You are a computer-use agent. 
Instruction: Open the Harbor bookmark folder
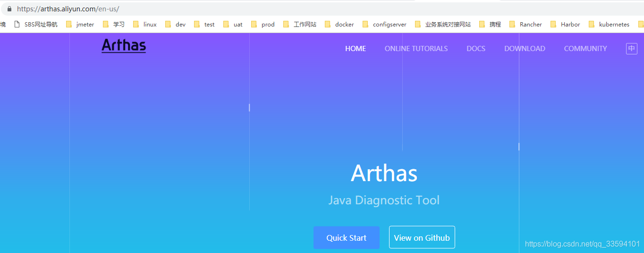tap(565, 24)
